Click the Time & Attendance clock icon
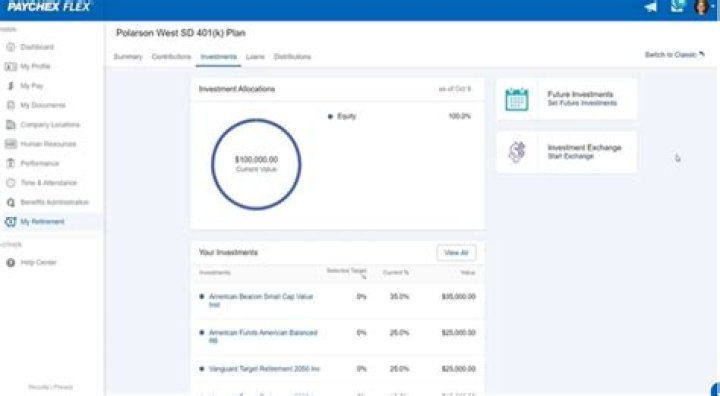This screenshot has height=396, width=720. tap(10, 183)
